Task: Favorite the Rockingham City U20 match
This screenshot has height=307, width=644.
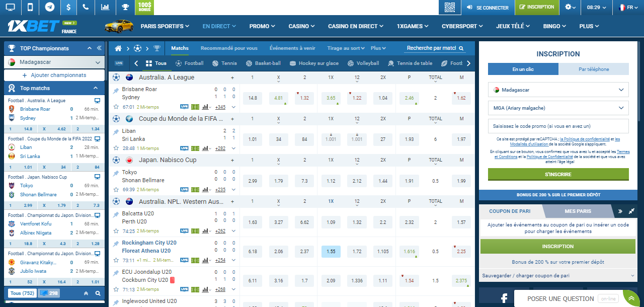Action: 116,261
